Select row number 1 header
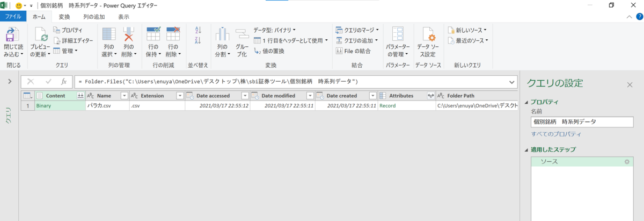Image resolution: width=644 pixels, height=221 pixels. (x=28, y=106)
